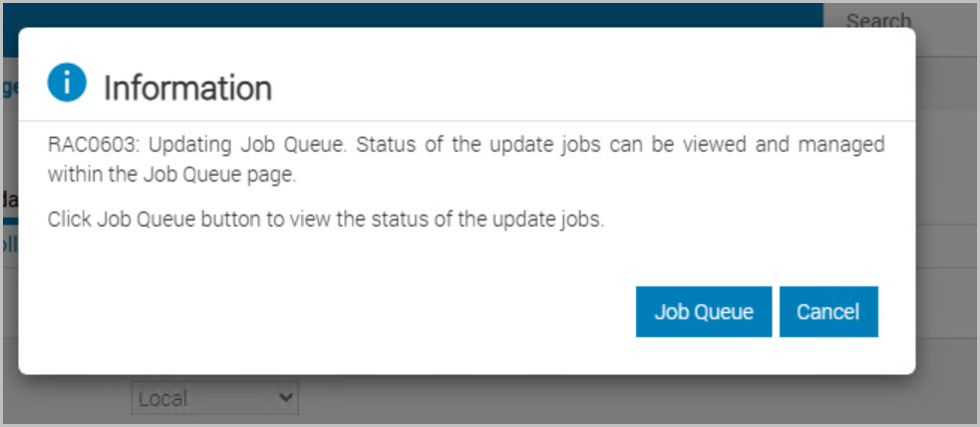980x427 pixels.
Task: Click the divider line under the Information header
Action: tap(467, 122)
